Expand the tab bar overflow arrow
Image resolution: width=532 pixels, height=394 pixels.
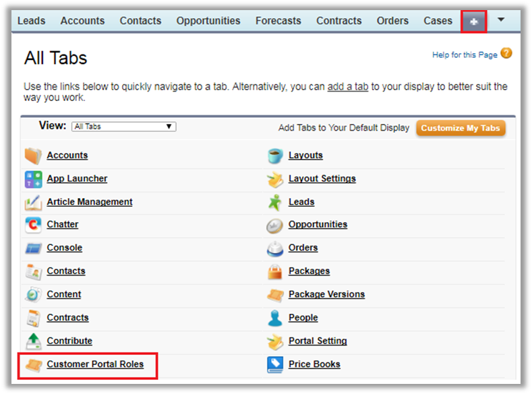500,20
